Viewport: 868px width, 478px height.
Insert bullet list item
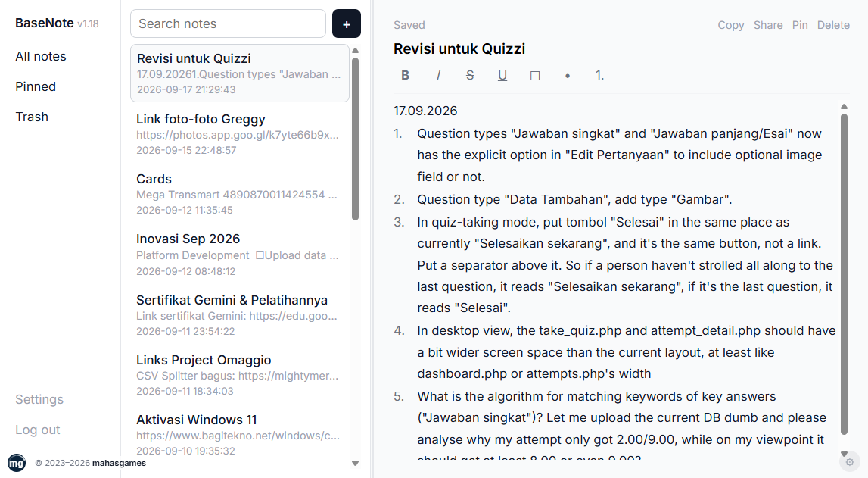(568, 75)
